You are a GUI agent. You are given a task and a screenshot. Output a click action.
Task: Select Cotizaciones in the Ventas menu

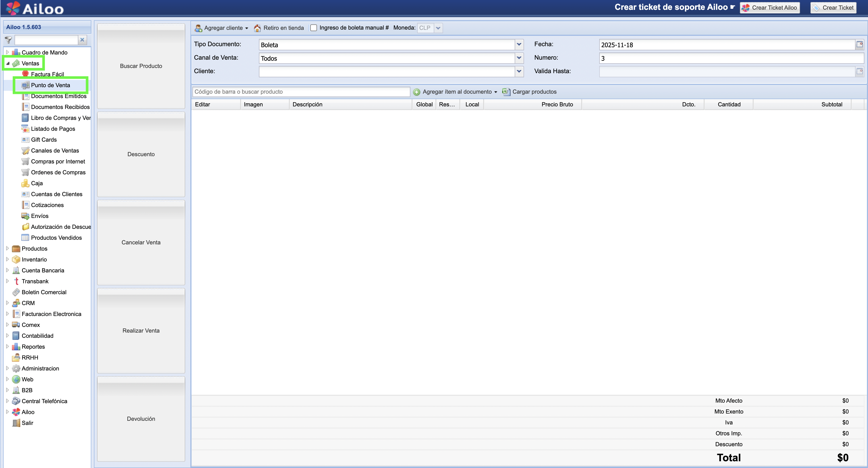click(x=47, y=205)
